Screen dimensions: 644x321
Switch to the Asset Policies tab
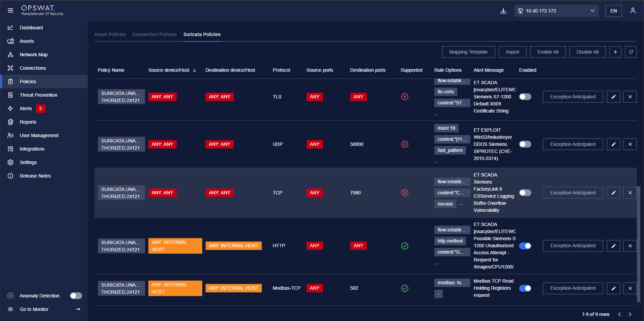110,34
